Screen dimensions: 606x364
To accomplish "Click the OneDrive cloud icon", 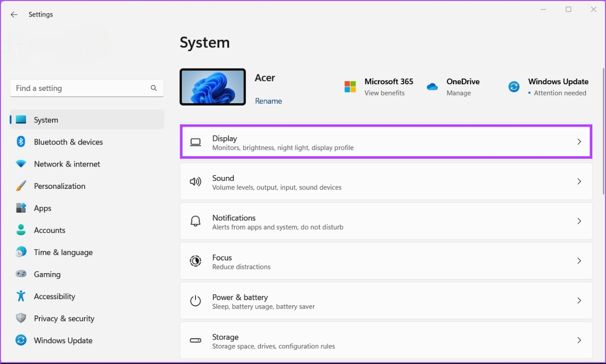I will [432, 87].
